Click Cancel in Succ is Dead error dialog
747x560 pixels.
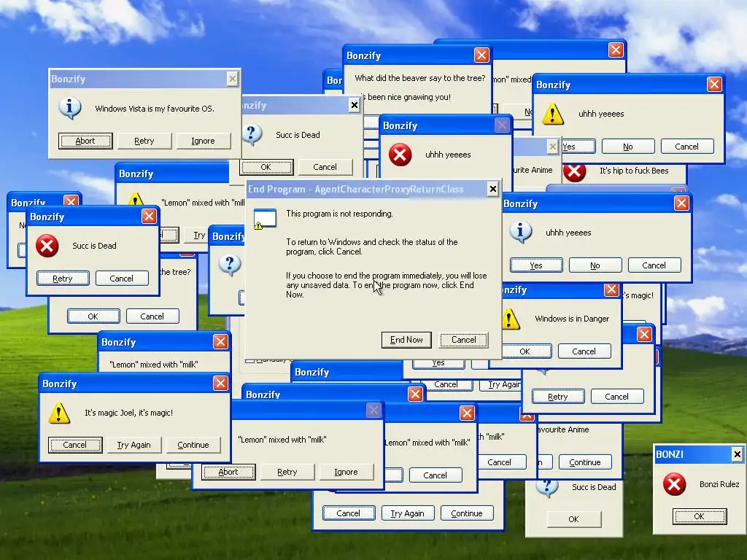tap(122, 279)
